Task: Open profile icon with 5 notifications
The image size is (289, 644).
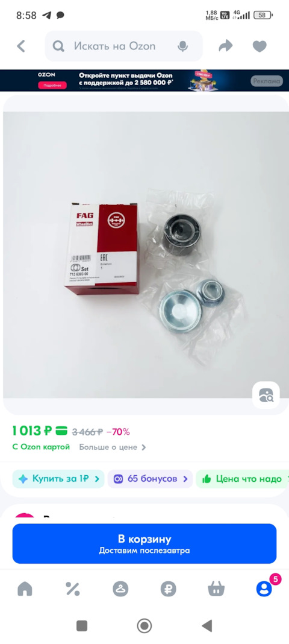Action: tap(264, 589)
